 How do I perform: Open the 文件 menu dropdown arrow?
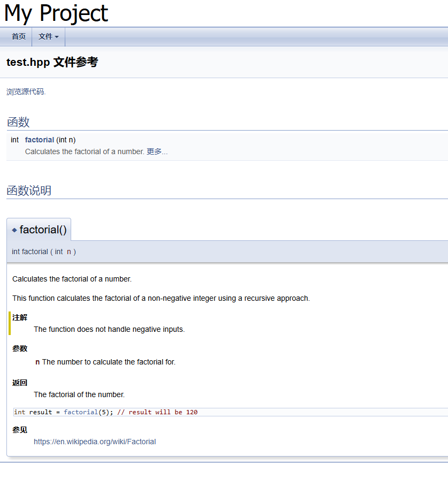(57, 37)
